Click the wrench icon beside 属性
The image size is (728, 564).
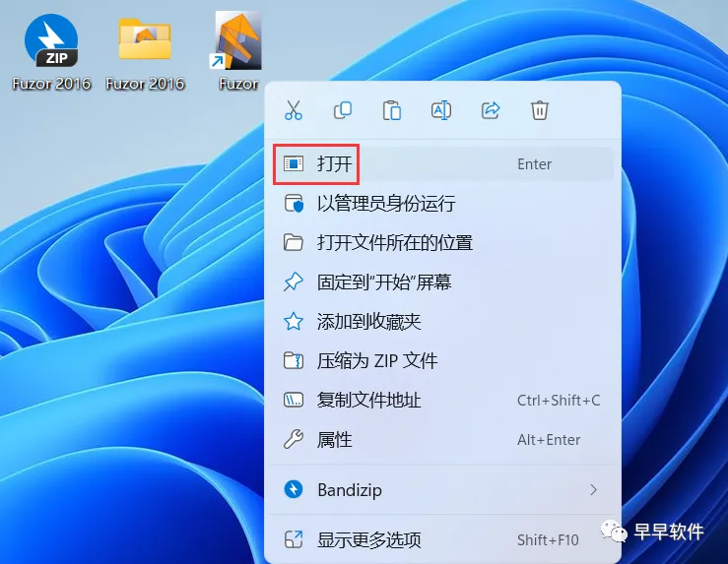click(294, 439)
